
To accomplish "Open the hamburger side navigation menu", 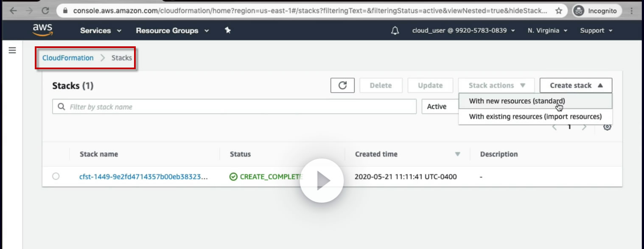I will click(x=12, y=51).
